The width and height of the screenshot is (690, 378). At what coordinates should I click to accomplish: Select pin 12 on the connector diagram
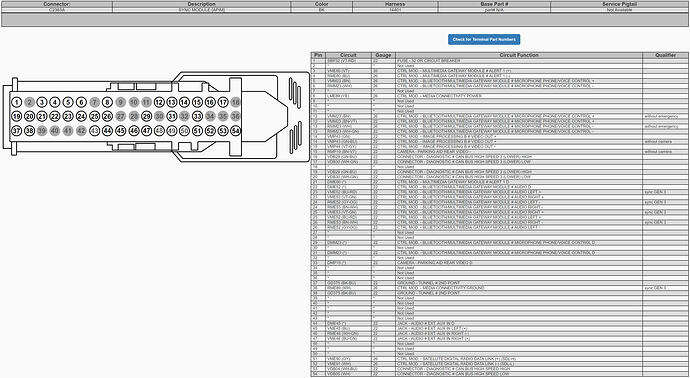159,103
